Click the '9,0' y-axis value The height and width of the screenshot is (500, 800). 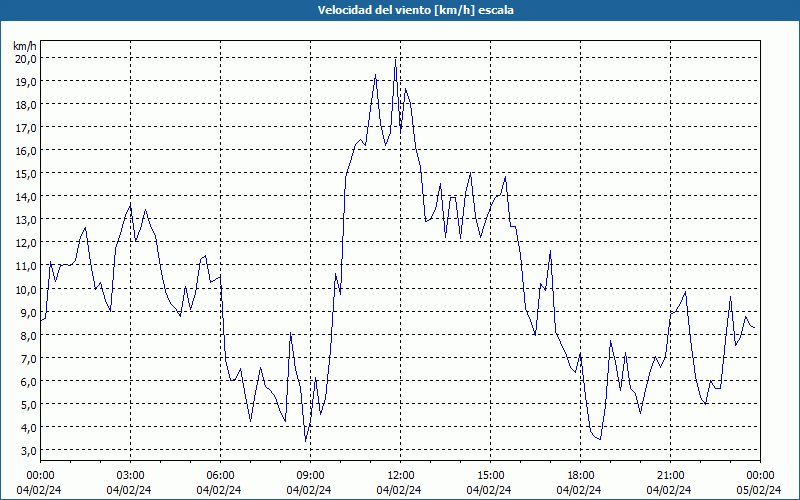click(28, 312)
